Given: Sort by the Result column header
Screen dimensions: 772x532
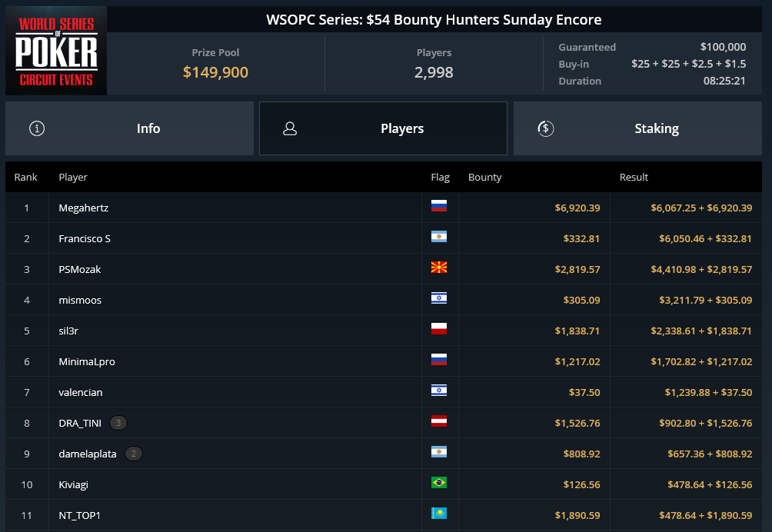Looking at the screenshot, I should click(634, 177).
